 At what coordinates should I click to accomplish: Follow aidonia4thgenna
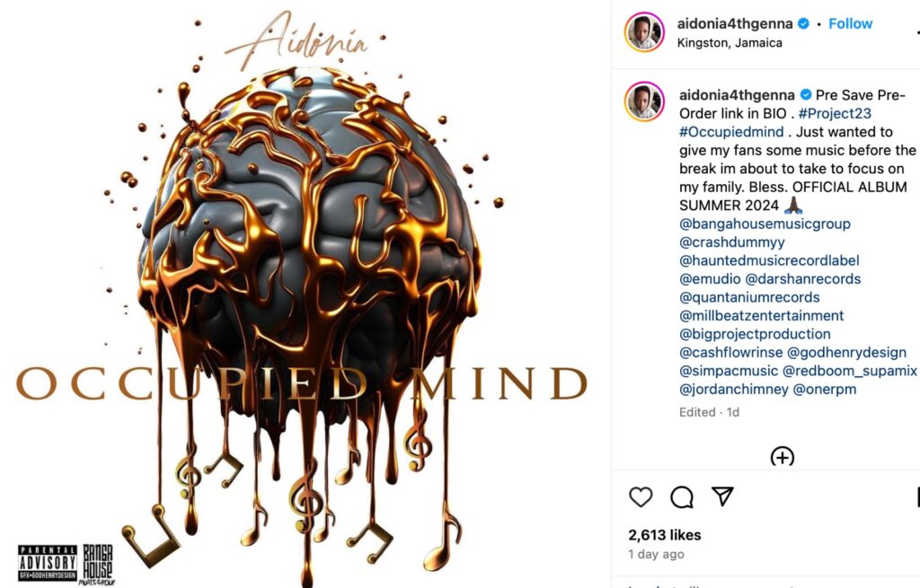[x=850, y=23]
